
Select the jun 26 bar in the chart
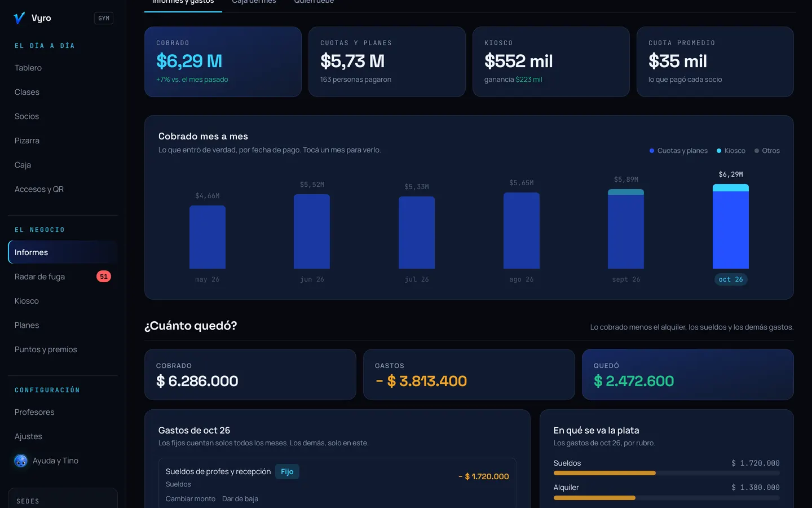coord(312,231)
